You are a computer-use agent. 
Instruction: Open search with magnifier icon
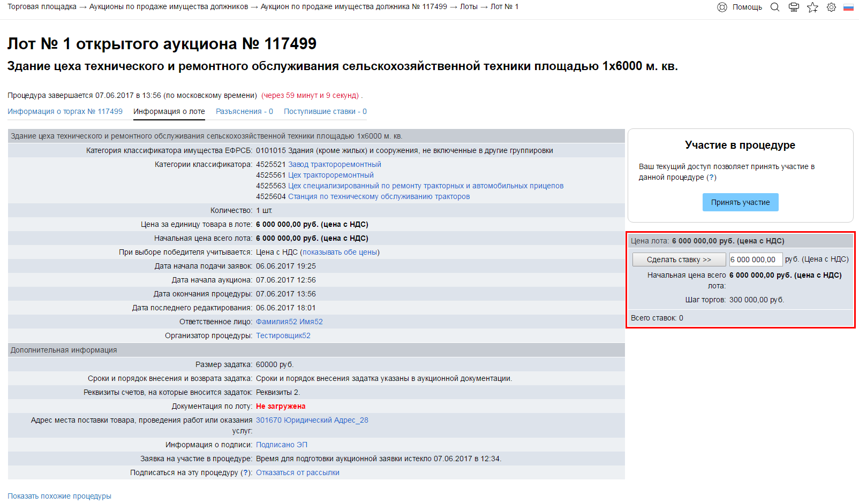(x=774, y=7)
